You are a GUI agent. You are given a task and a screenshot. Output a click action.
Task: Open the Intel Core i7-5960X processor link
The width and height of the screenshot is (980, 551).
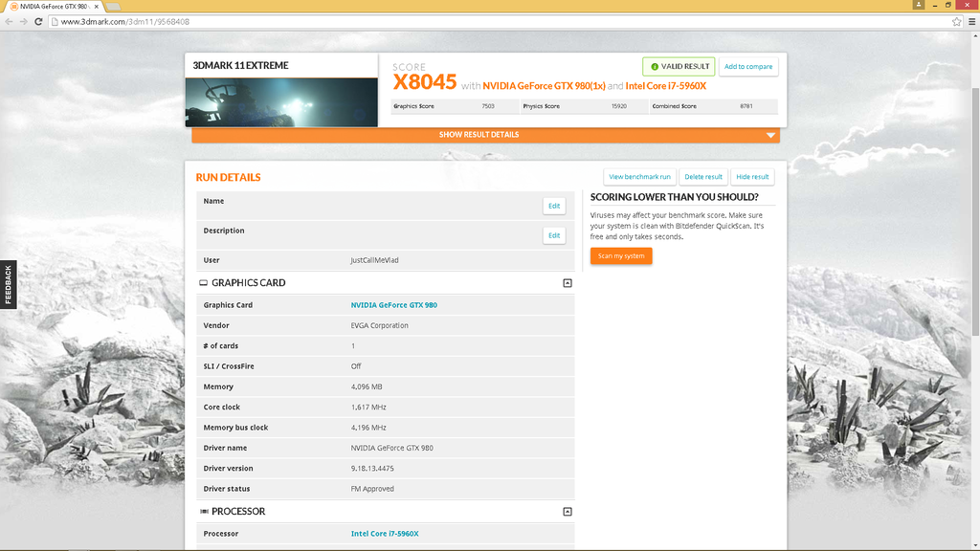coord(385,534)
